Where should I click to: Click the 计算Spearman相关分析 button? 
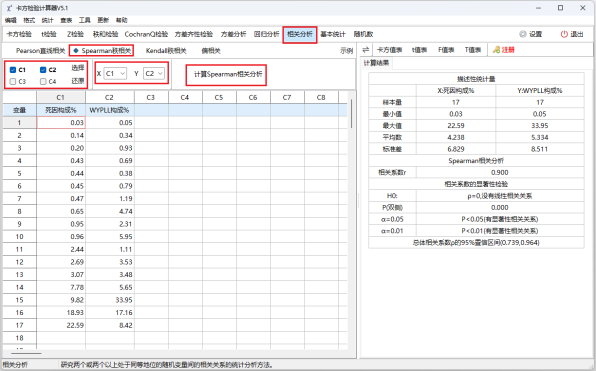(x=228, y=74)
